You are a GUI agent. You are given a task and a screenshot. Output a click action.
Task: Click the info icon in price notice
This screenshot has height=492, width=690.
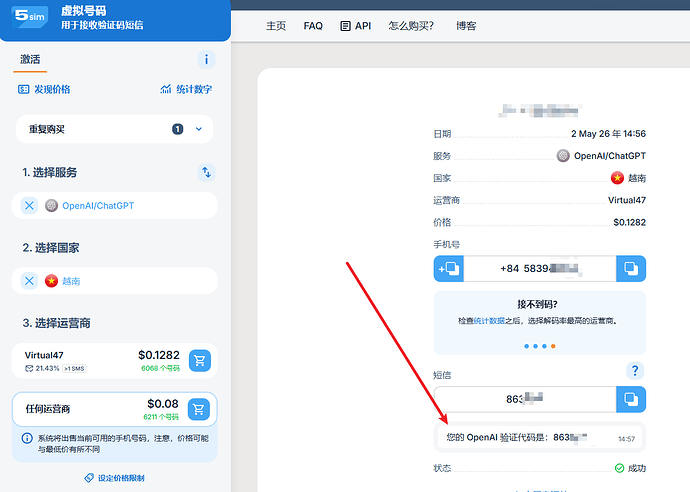(x=27, y=438)
